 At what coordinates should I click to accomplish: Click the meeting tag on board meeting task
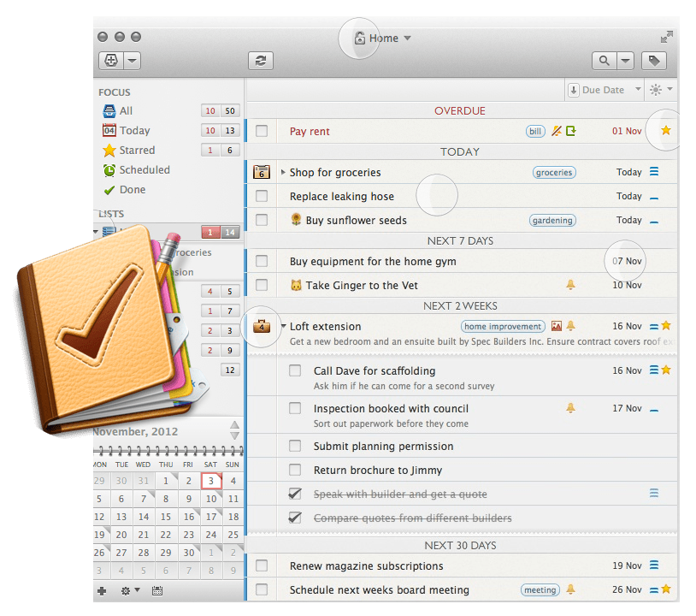pos(540,589)
